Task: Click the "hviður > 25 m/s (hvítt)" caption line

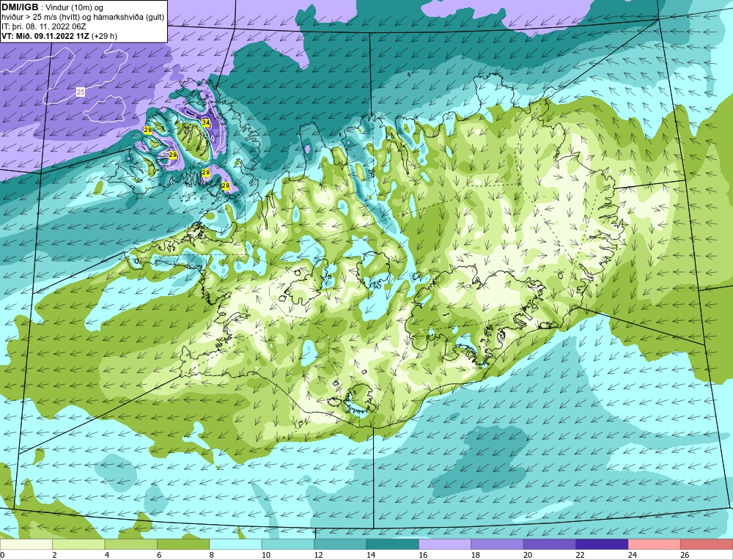Action: [x=40, y=18]
